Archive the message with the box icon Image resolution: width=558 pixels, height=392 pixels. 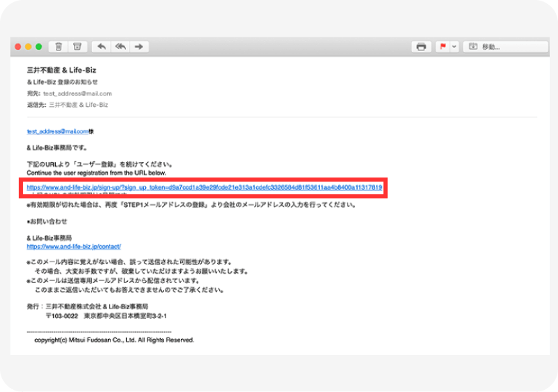pyautogui.click(x=77, y=46)
